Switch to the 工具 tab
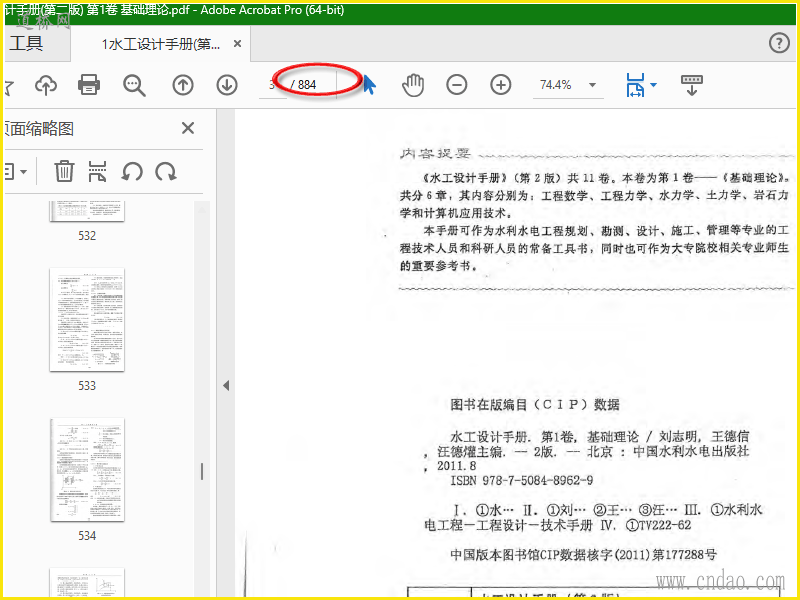 [27, 43]
